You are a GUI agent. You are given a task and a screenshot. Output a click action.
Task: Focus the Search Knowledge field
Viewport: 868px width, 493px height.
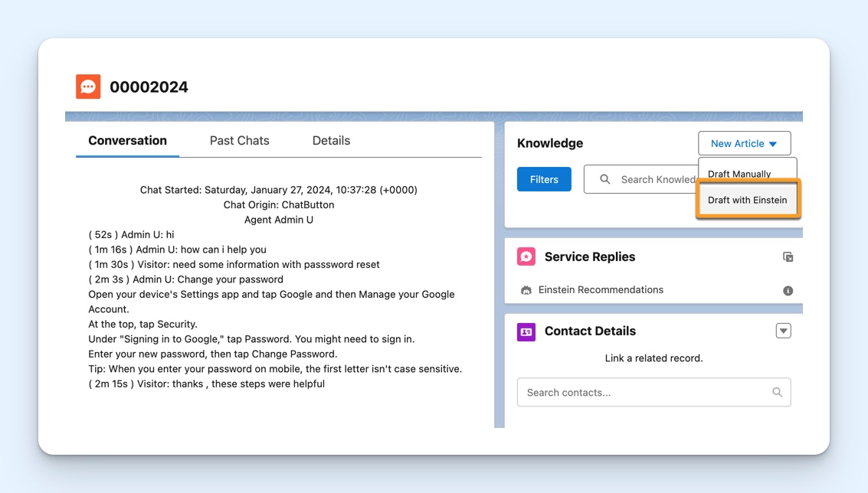pyautogui.click(x=656, y=179)
